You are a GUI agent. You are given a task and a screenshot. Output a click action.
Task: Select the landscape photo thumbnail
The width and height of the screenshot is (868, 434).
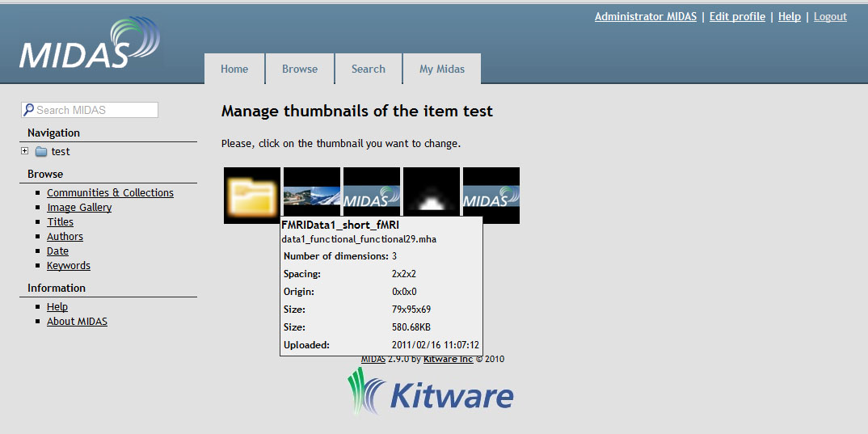[x=312, y=196]
